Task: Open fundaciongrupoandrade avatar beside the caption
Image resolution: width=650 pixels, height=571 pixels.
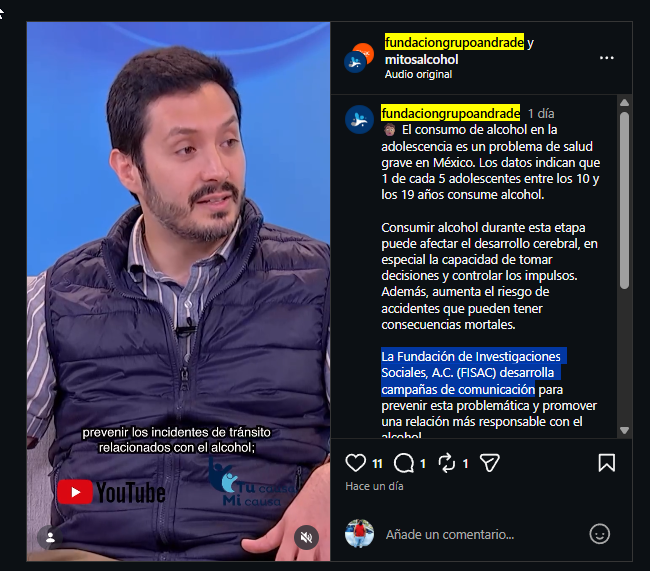Action: (359, 119)
